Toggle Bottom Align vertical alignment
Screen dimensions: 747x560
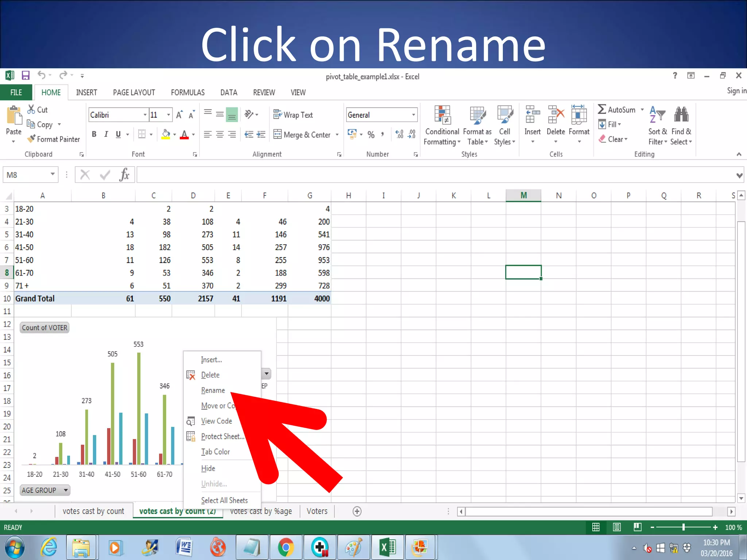point(232,114)
